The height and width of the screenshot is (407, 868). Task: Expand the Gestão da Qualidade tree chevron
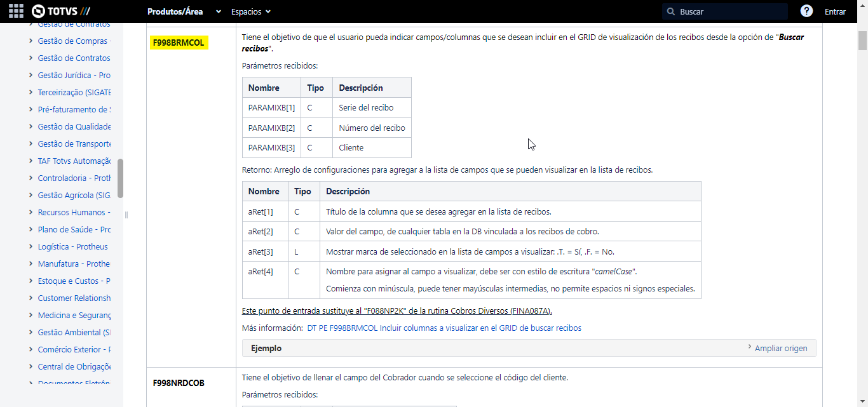[31, 126]
